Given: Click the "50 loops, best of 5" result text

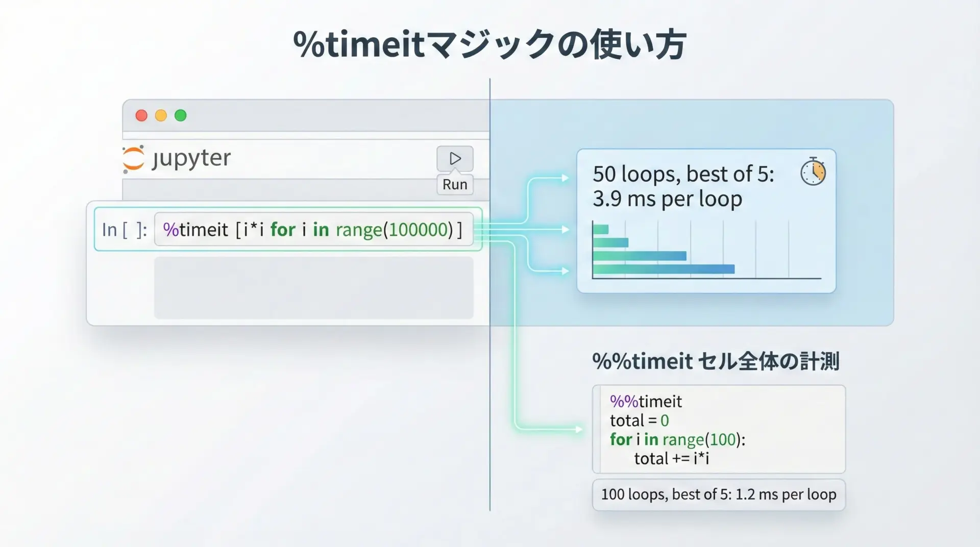Looking at the screenshot, I should 683,175.
